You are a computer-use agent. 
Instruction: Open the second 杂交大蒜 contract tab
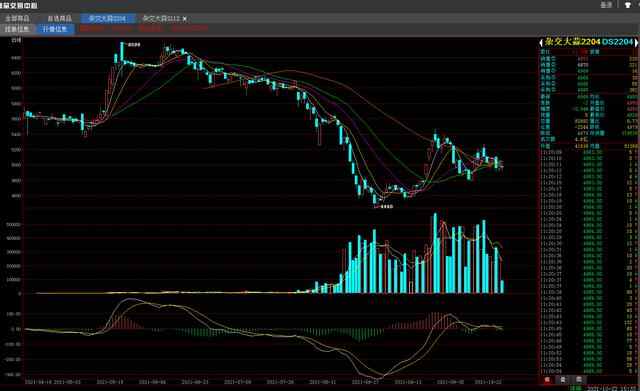pyautogui.click(x=161, y=19)
